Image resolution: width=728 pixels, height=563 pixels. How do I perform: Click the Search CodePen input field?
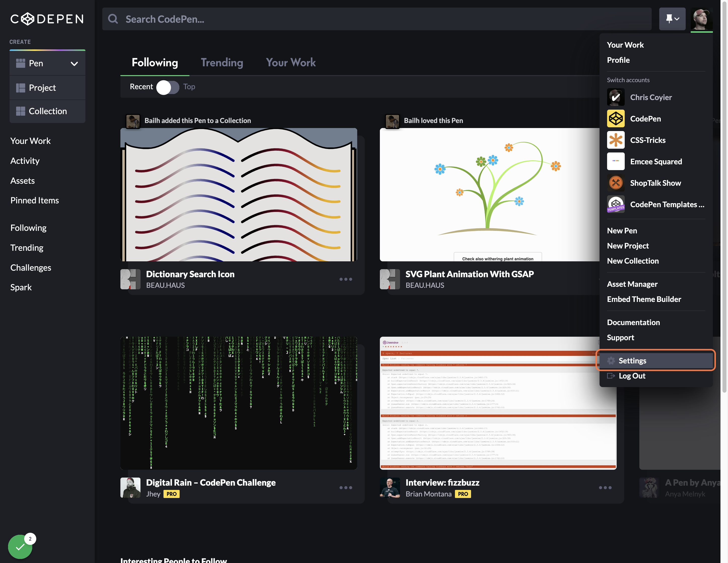point(377,19)
